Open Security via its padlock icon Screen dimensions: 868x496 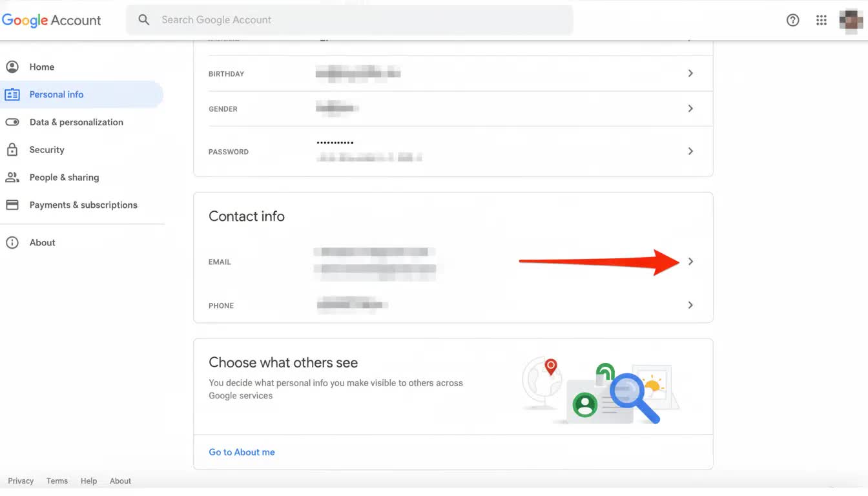(x=12, y=149)
